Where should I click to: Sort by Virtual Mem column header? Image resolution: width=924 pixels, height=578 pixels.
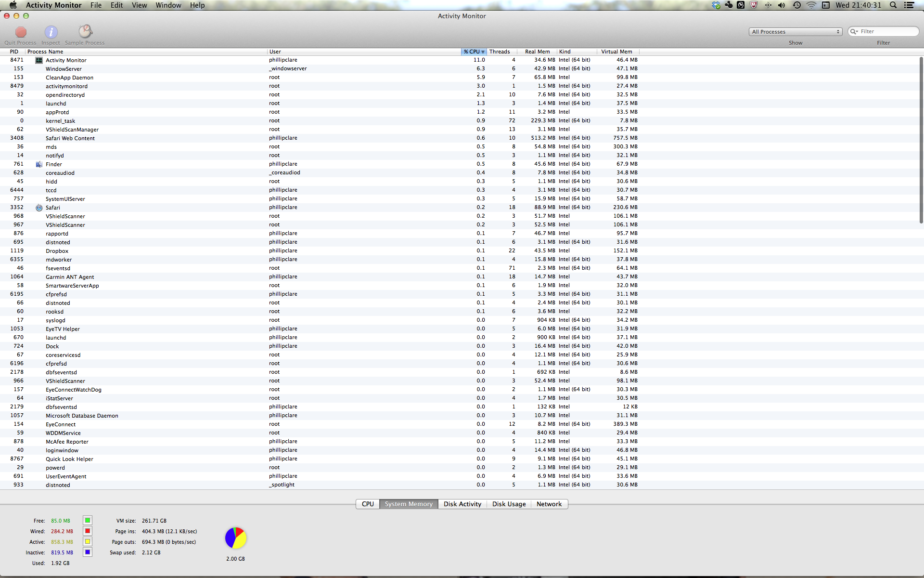[x=617, y=52]
